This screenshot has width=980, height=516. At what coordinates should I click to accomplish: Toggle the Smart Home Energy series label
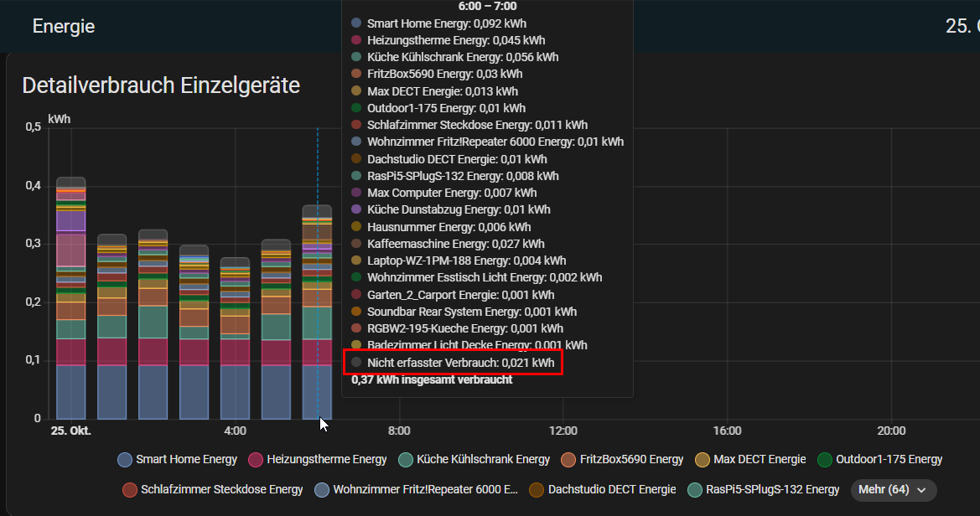[x=186, y=460]
